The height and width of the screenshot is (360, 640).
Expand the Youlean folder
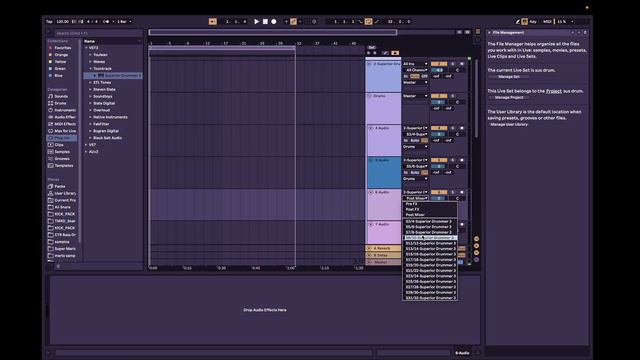click(90, 55)
